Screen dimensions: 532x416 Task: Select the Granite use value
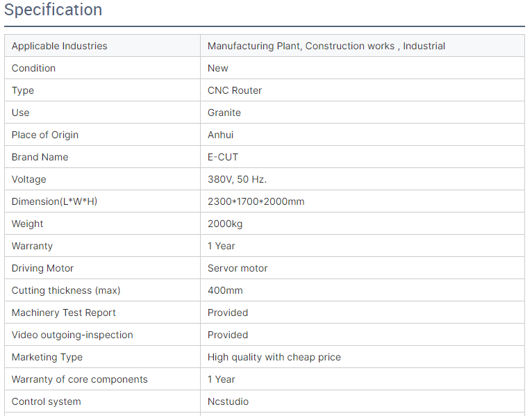224,113
